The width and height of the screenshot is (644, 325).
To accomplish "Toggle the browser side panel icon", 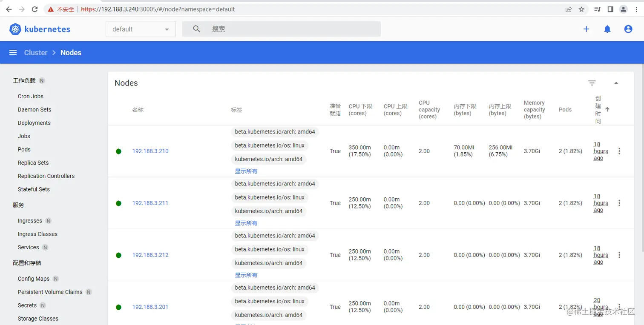I will 610,9.
